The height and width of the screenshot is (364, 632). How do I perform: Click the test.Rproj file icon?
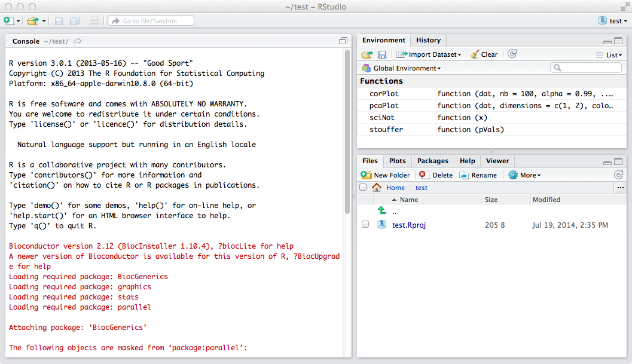click(x=381, y=225)
